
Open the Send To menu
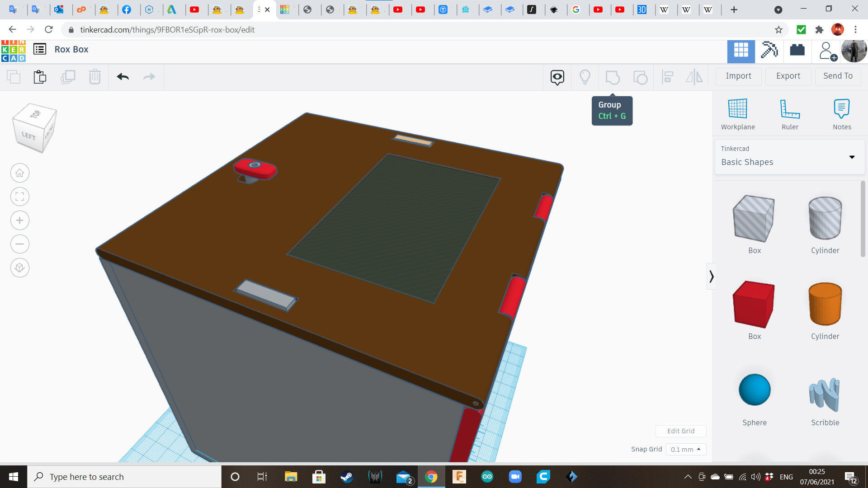(x=838, y=76)
